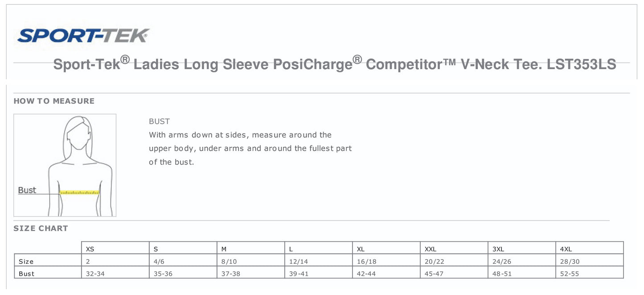Click the product title ending in LST353LS

(x=334, y=64)
